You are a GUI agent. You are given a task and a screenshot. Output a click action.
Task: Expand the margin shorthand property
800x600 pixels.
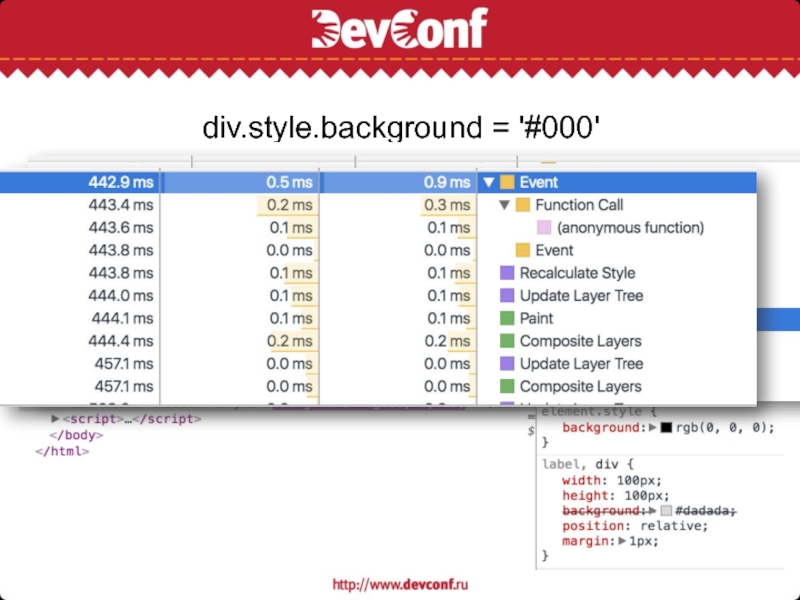click(x=622, y=541)
